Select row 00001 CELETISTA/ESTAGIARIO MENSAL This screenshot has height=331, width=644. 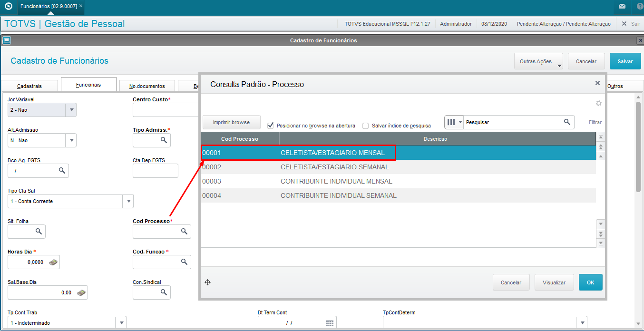pos(398,153)
